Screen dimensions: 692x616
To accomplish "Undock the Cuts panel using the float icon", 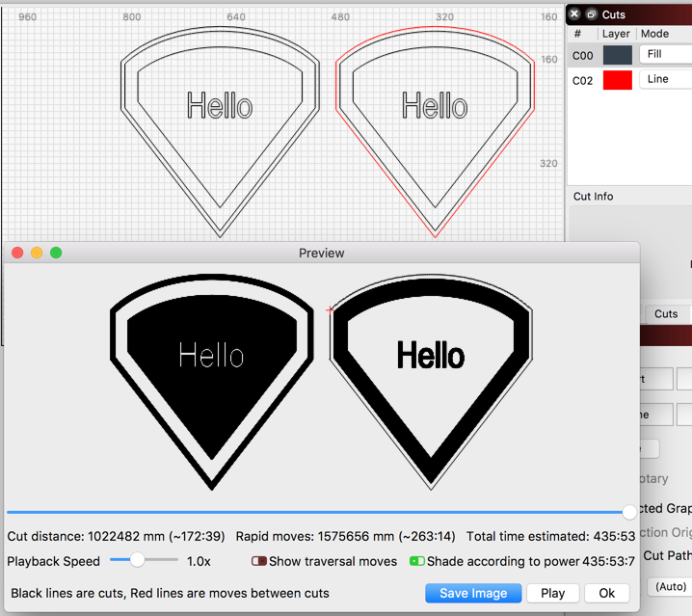I will coord(592,14).
